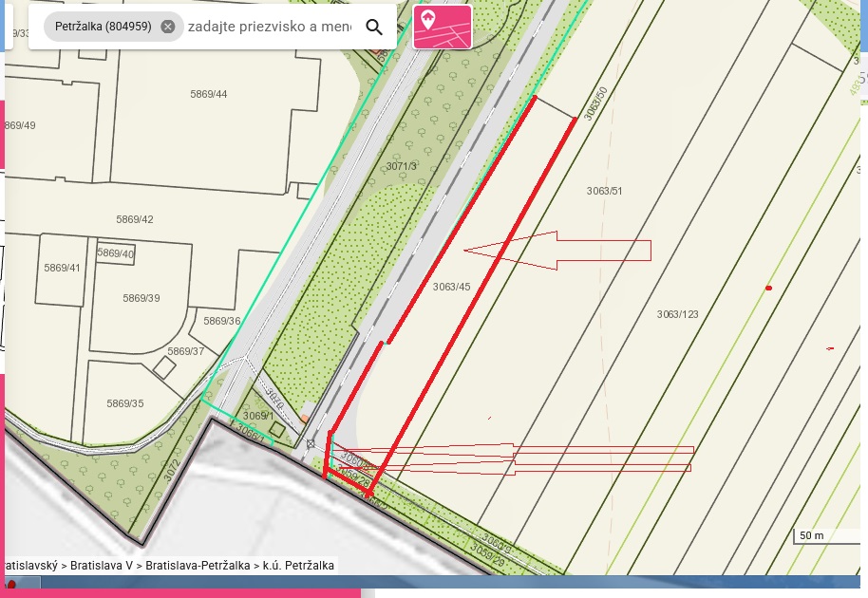This screenshot has width=868, height=598.
Task: Select parcel 3063/123 on the map
Action: click(x=677, y=313)
